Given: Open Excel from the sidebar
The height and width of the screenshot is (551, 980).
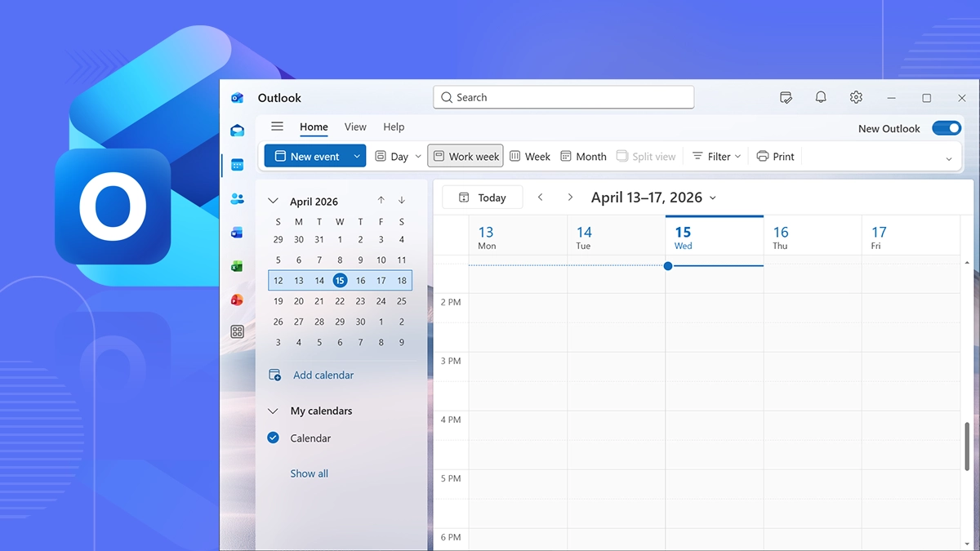Looking at the screenshot, I should click(237, 265).
